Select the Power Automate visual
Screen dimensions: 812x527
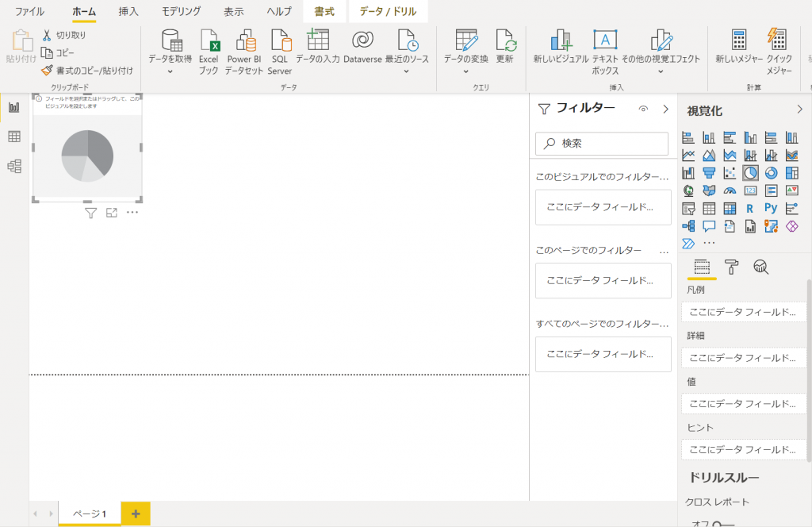[x=688, y=244]
